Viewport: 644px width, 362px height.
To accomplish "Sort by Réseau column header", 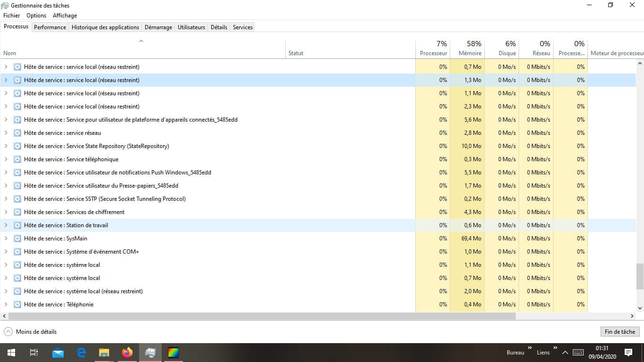I will tap(536, 48).
